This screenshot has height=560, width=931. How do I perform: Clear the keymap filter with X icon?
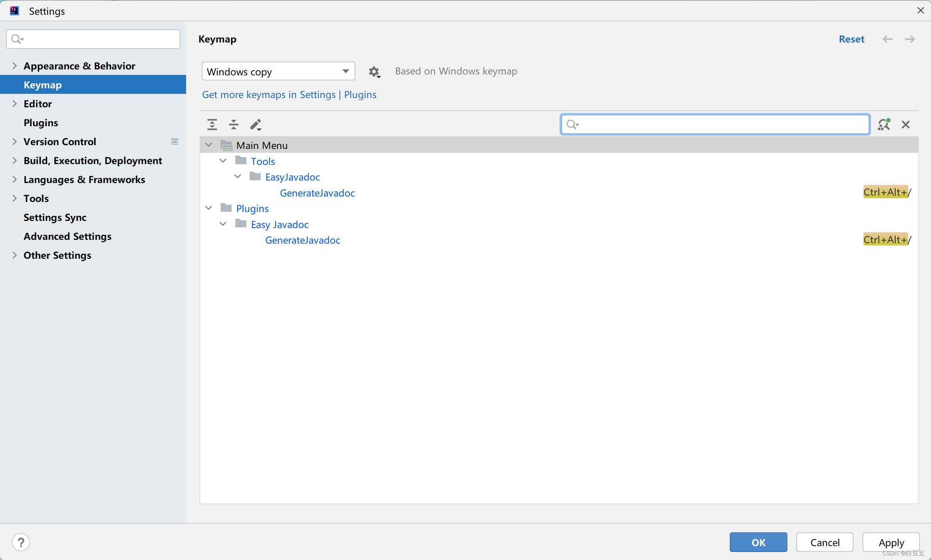pyautogui.click(x=906, y=125)
